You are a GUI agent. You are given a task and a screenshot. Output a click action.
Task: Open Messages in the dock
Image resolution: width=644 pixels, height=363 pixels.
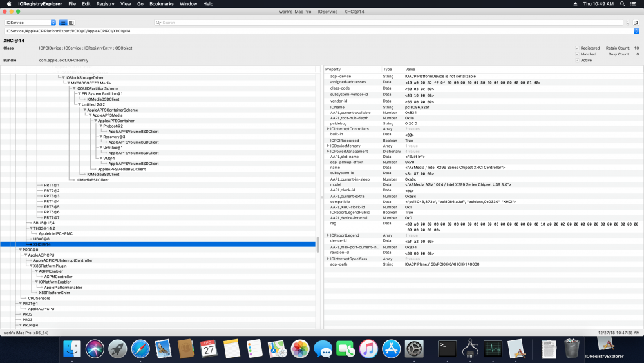pyautogui.click(x=323, y=349)
